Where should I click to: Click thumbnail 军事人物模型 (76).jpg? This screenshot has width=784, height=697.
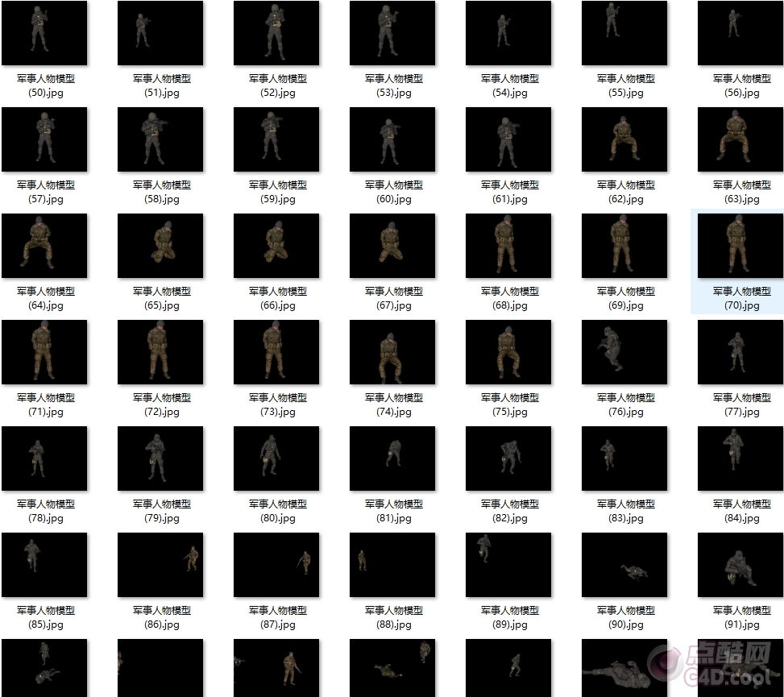tap(624, 352)
